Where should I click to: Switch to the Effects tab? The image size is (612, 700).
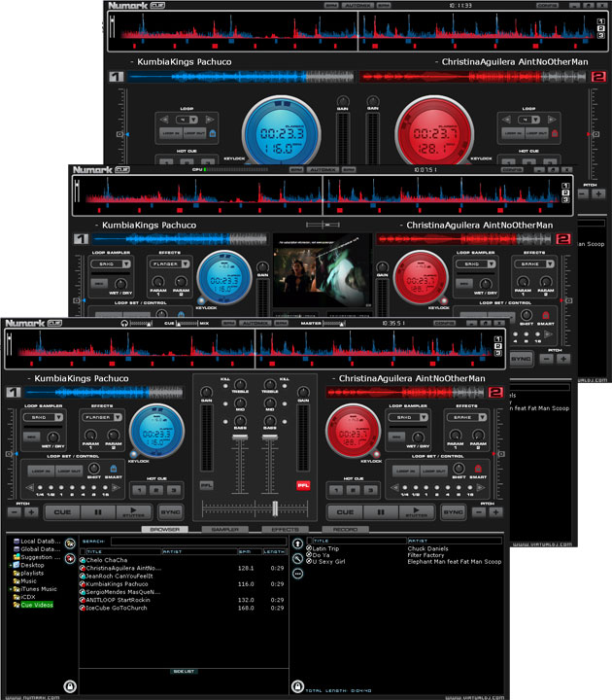point(285,530)
